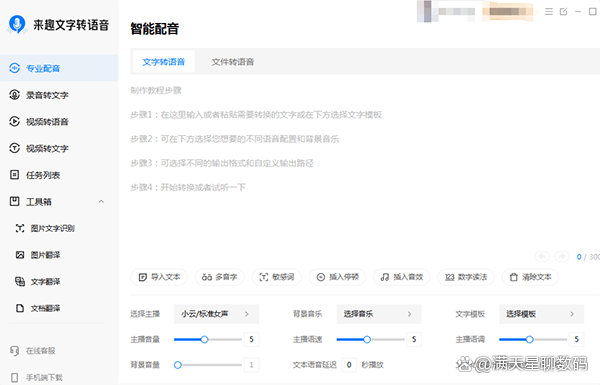The image size is (600, 385).
Task: Open 视频转语音 in the sidebar
Action: coord(59,122)
